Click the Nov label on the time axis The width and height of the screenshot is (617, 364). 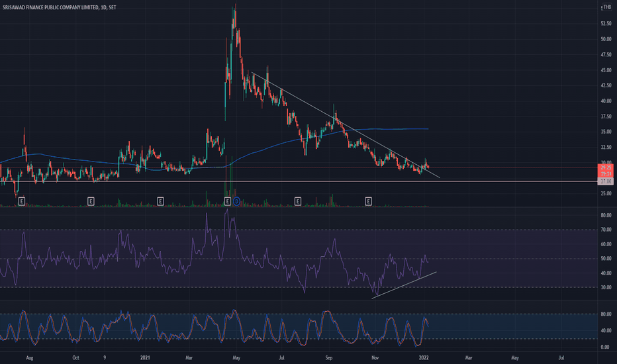(375, 357)
